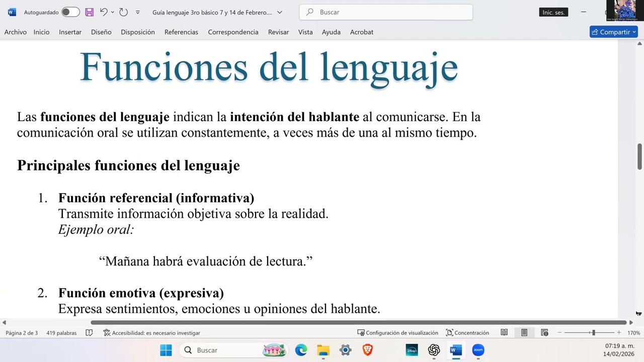This screenshot has width=644, height=362.
Task: Open the Ayuda tab
Action: [331, 32]
